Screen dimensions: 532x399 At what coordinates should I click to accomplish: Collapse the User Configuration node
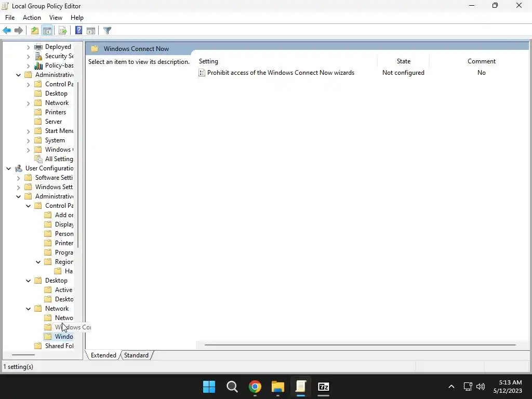click(x=8, y=168)
